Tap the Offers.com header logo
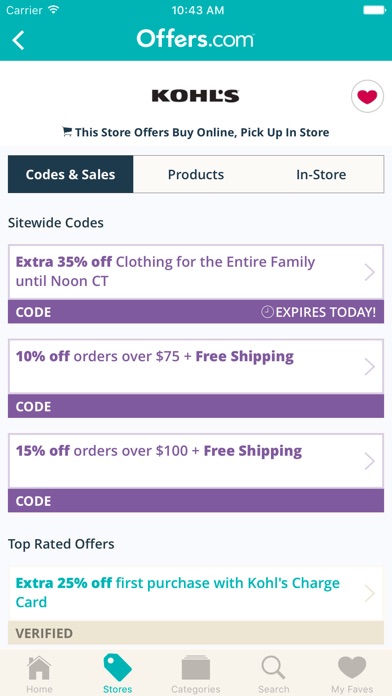The width and height of the screenshot is (392, 696). click(195, 39)
